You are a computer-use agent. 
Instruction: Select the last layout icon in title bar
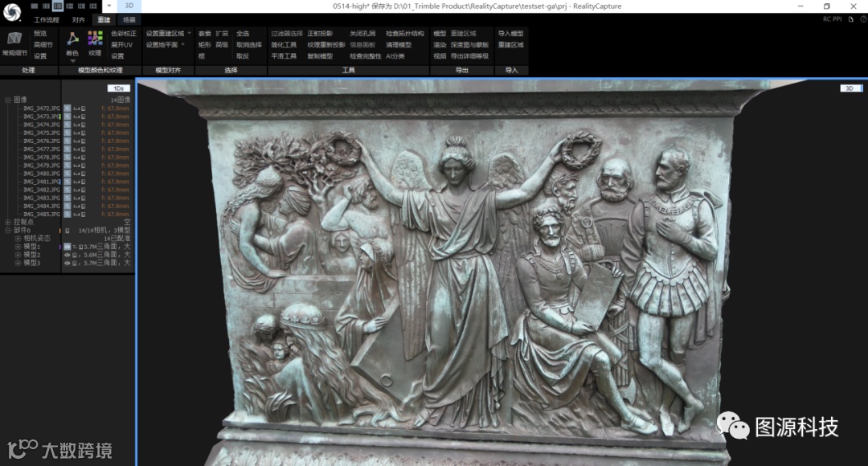pyautogui.click(x=93, y=6)
